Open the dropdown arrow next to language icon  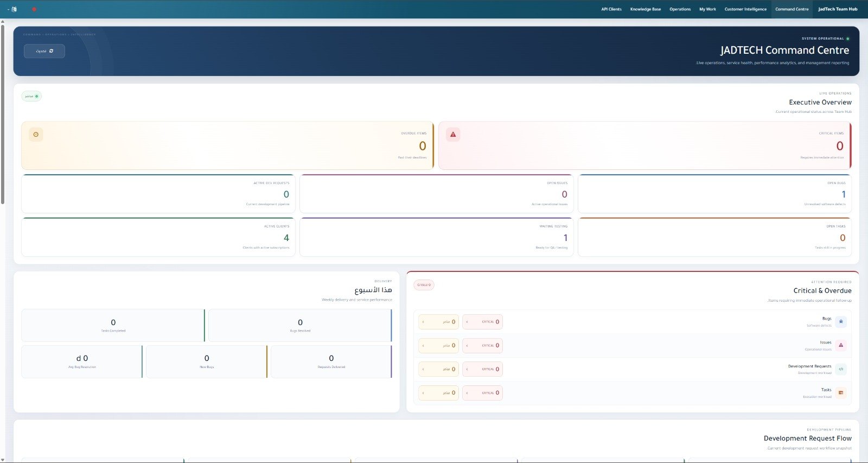[x=8, y=9]
